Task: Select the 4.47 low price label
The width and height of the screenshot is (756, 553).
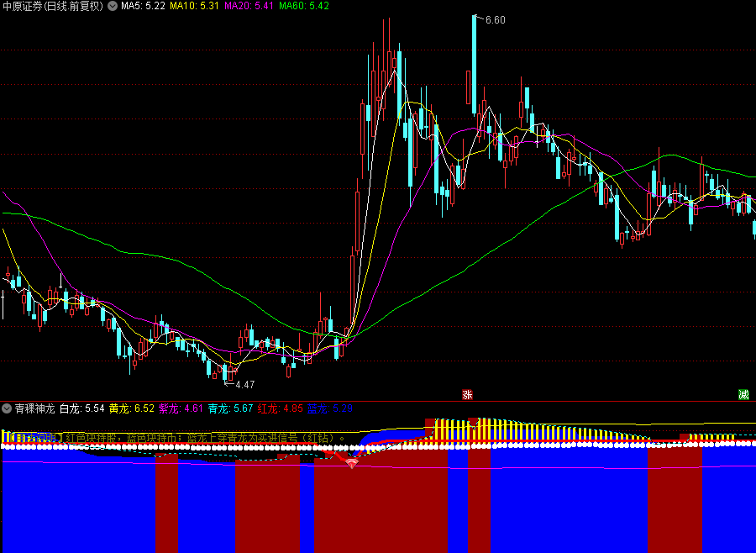Action: pyautogui.click(x=244, y=384)
